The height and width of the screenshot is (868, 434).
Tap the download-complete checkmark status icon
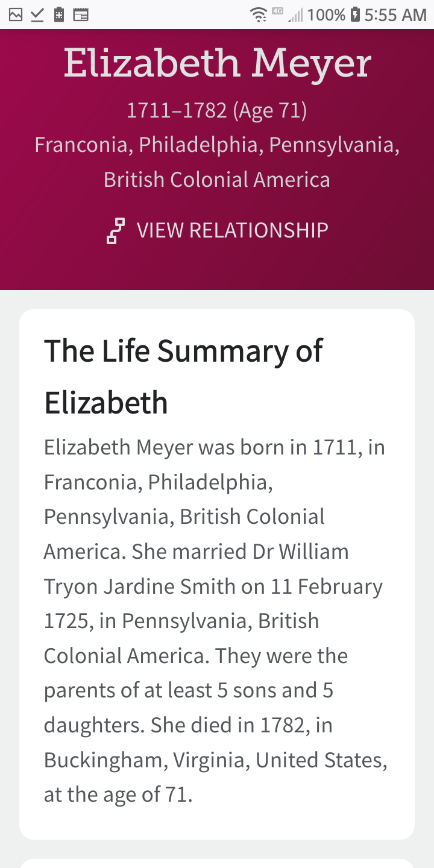pyautogui.click(x=37, y=14)
